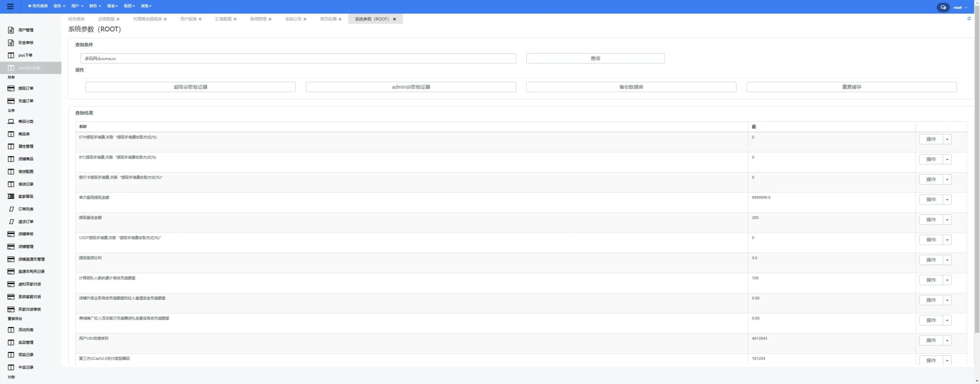980x384 pixels.
Task: Click the refresh icon below the root menu
Action: (969, 18)
